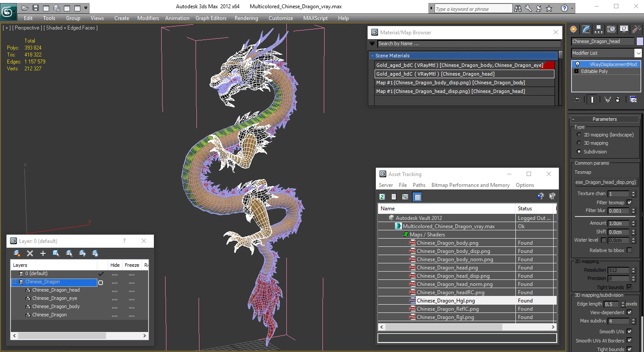
Task: Click the key Subscription Center icon
Action: 528,8
